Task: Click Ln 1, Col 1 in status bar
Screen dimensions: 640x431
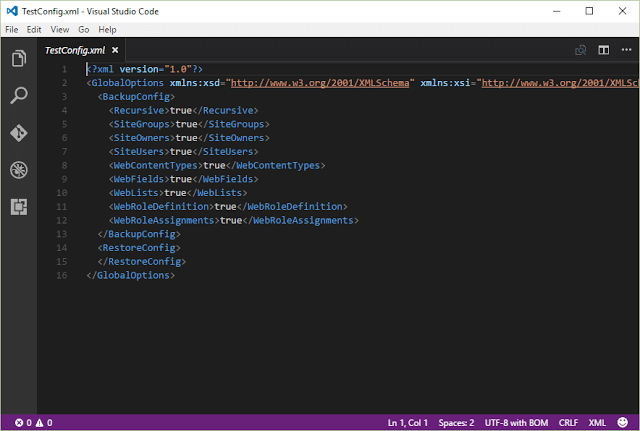Action: 407,423
